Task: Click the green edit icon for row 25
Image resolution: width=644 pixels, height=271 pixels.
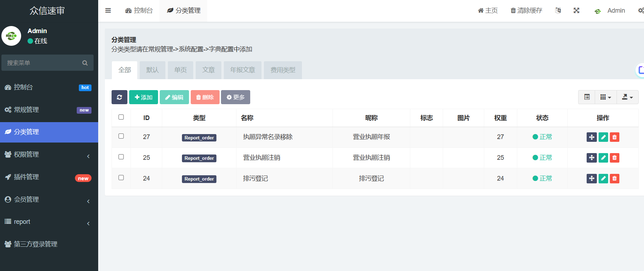Action: 603,158
